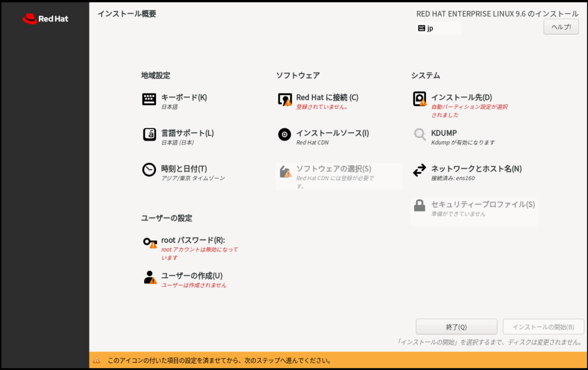Click the disk icon for インストール先
Image resolution: width=588 pixels, height=370 pixels.
(420, 99)
